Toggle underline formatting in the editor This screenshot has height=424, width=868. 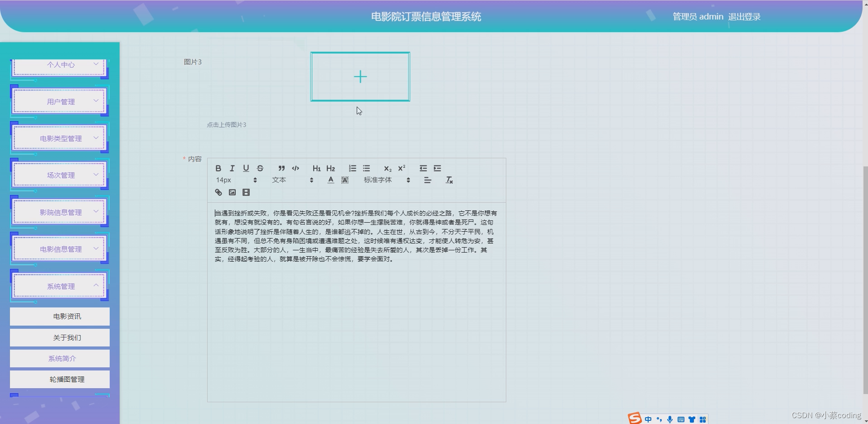tap(246, 168)
